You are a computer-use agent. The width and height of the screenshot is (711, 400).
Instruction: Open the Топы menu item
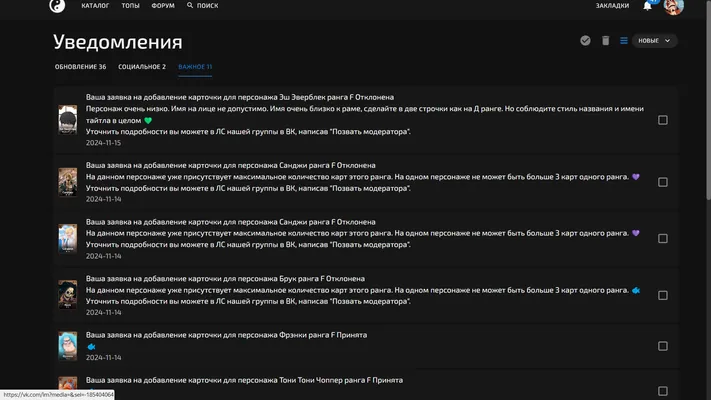click(131, 5)
